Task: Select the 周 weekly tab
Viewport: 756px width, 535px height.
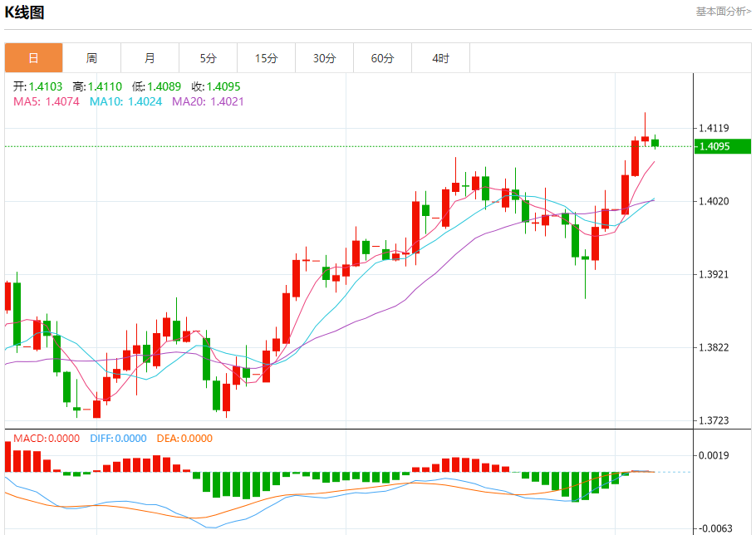Action: [91, 58]
